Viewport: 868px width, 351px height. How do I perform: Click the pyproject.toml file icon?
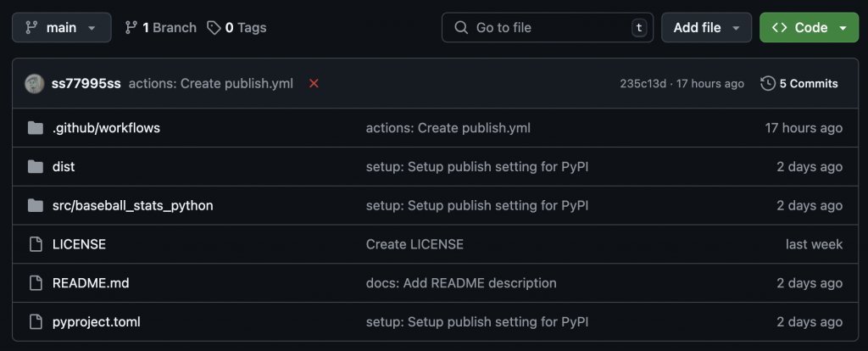coord(35,322)
